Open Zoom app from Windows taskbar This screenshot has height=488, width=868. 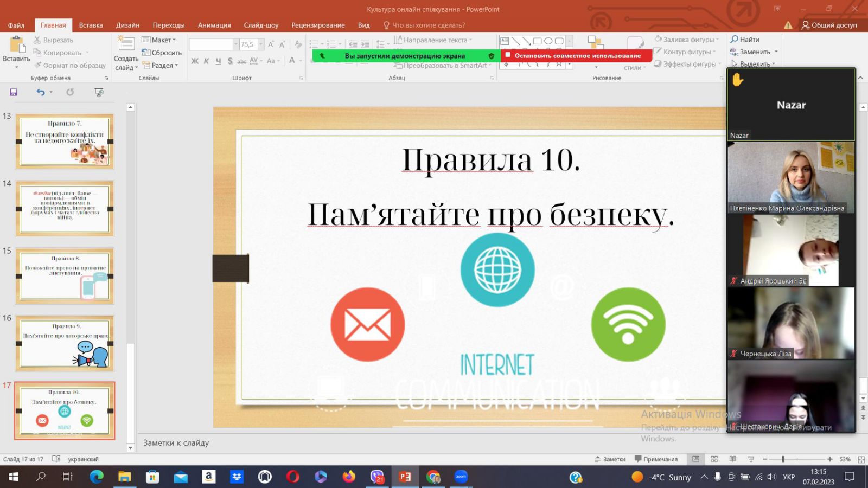461,477
